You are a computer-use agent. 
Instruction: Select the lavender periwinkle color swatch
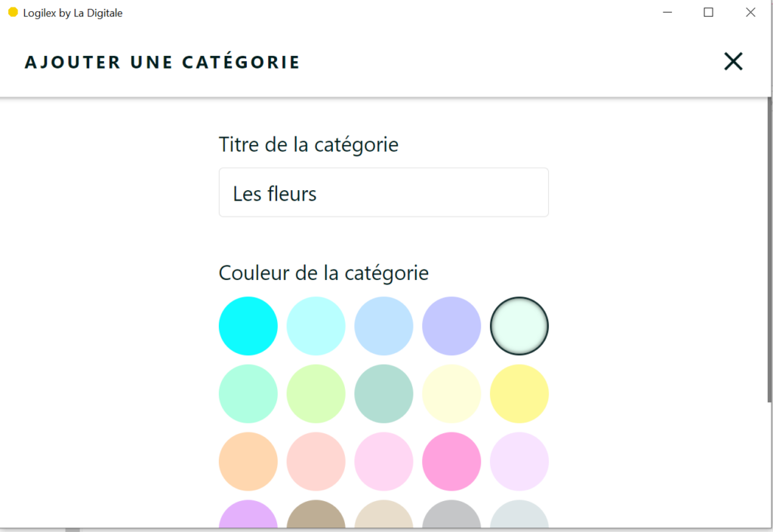451,325
